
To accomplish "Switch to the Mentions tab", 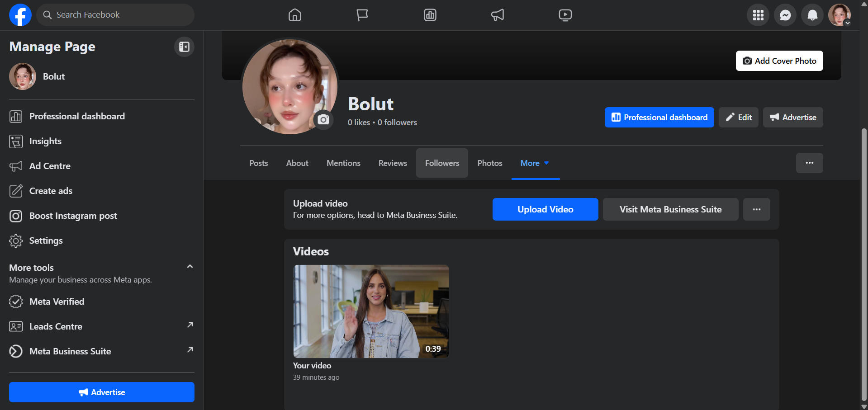I will [344, 163].
